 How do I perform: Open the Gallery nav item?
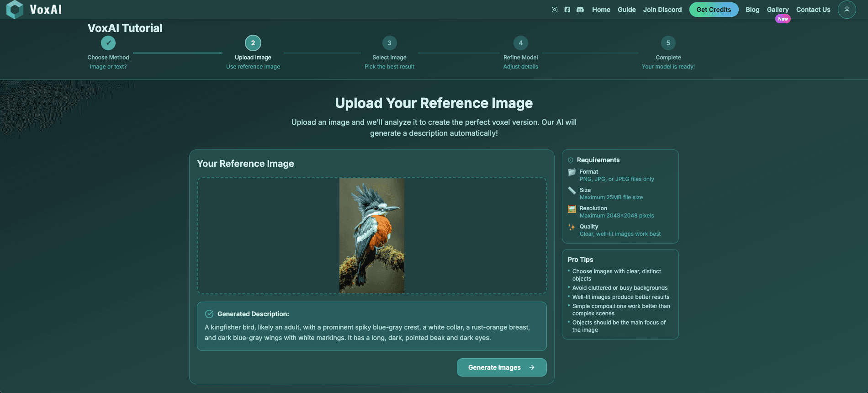tap(778, 10)
